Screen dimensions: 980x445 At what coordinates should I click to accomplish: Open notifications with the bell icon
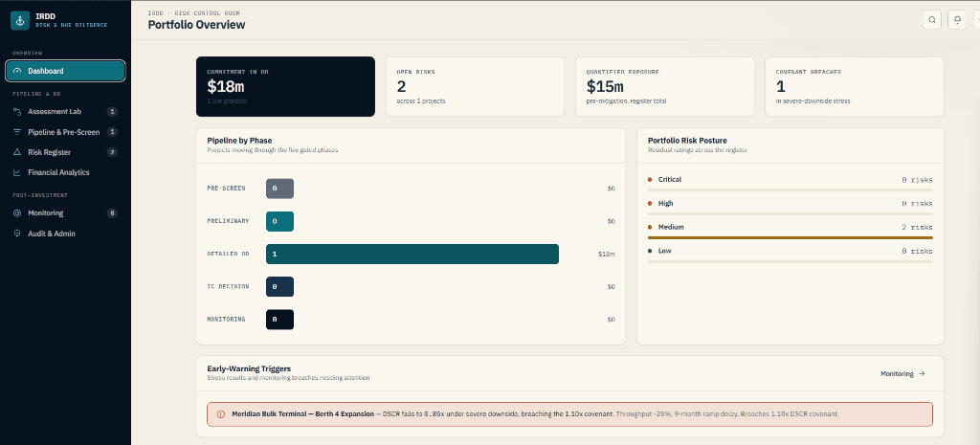[x=957, y=19]
